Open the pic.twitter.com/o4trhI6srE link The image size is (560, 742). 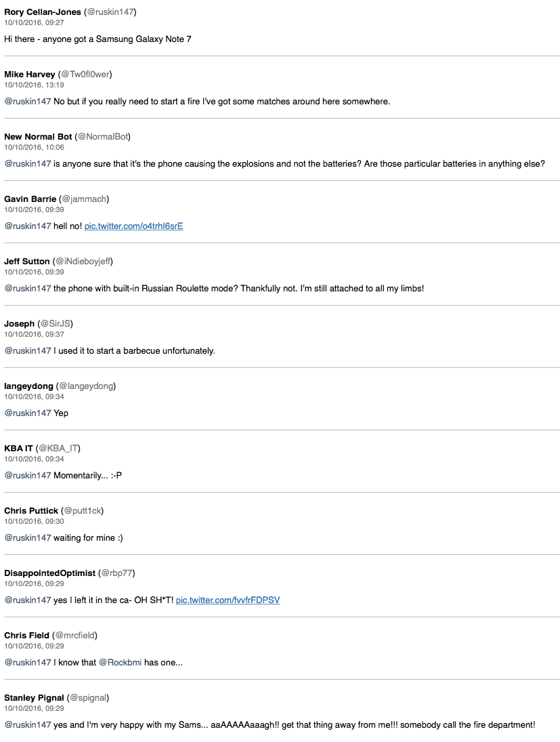(x=133, y=226)
